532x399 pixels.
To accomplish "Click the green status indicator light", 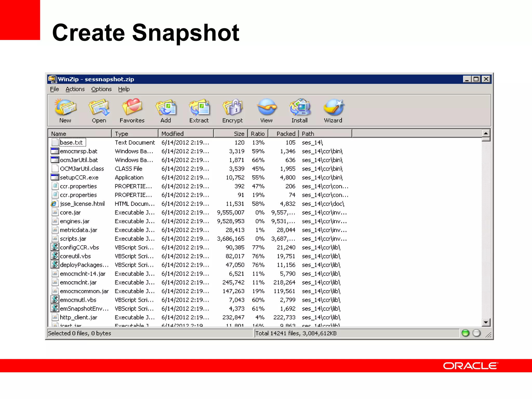I will click(465, 333).
